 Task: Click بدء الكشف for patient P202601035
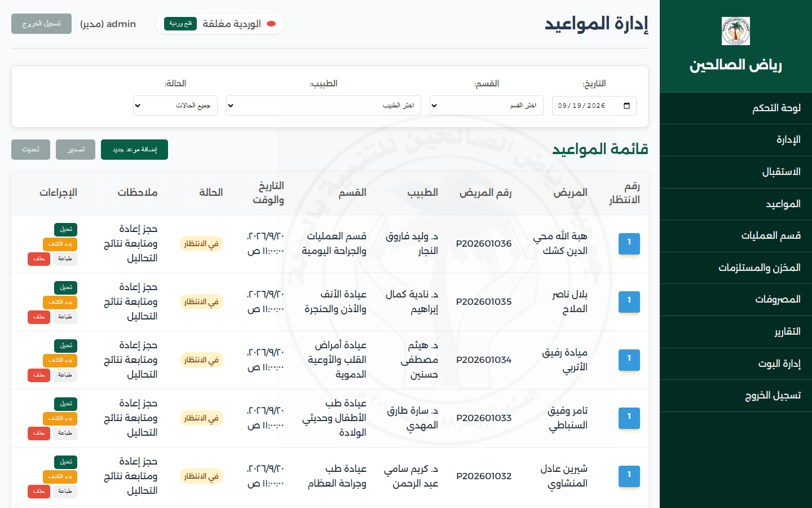[60, 302]
